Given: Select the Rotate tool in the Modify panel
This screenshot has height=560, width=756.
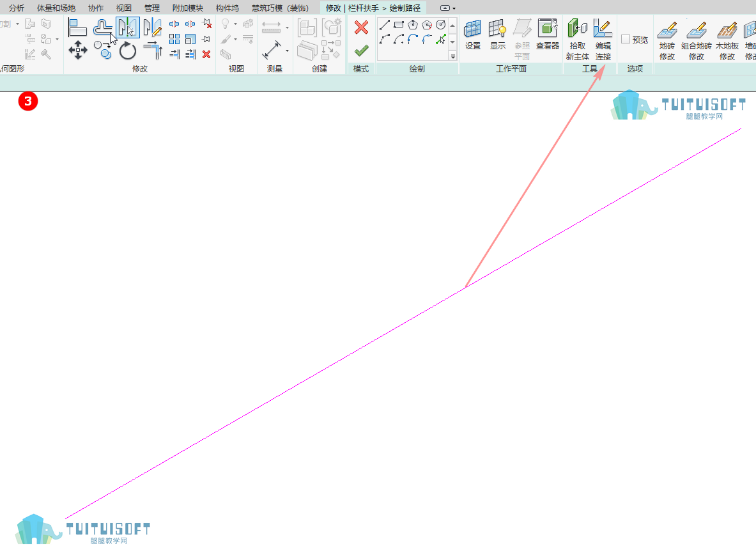Looking at the screenshot, I should [128, 51].
